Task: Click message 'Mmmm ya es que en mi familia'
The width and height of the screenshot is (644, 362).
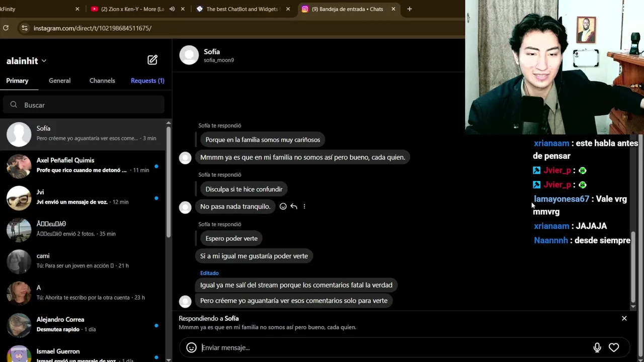Action: 302,157
